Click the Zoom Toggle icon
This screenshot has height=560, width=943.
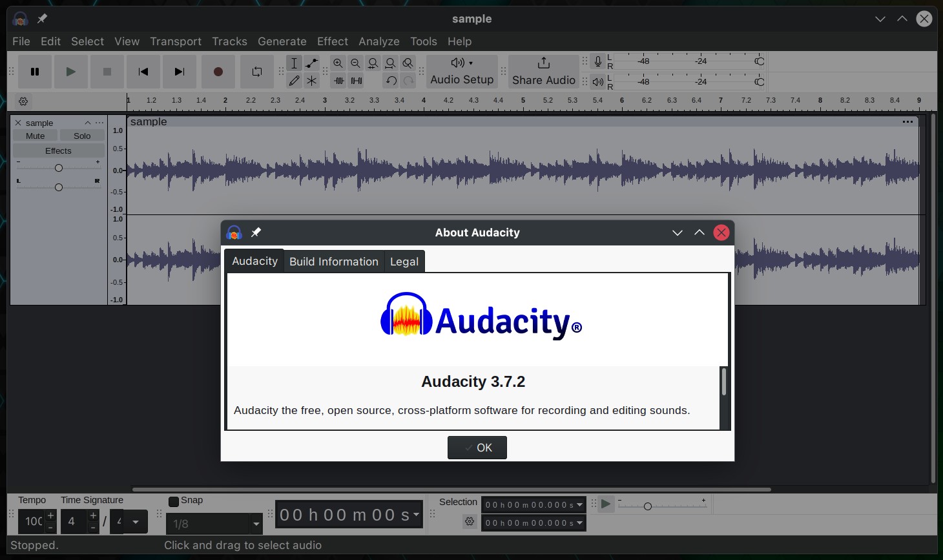pyautogui.click(x=408, y=63)
